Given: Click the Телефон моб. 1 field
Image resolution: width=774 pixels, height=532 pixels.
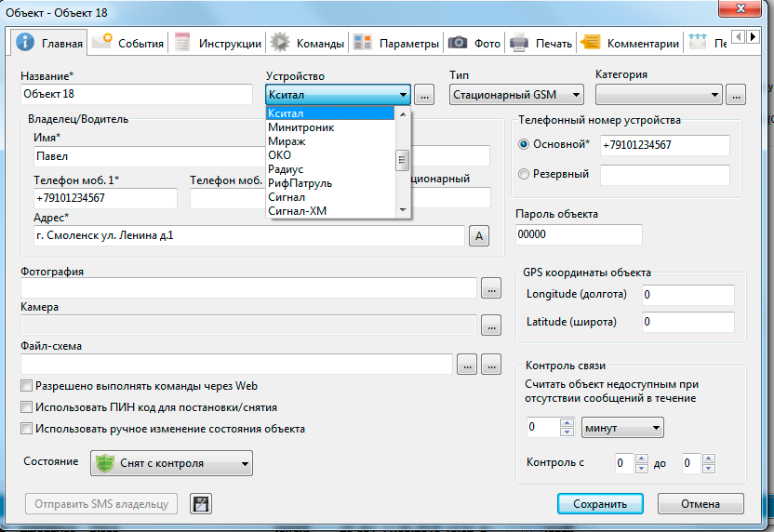Looking at the screenshot, I should tap(105, 198).
